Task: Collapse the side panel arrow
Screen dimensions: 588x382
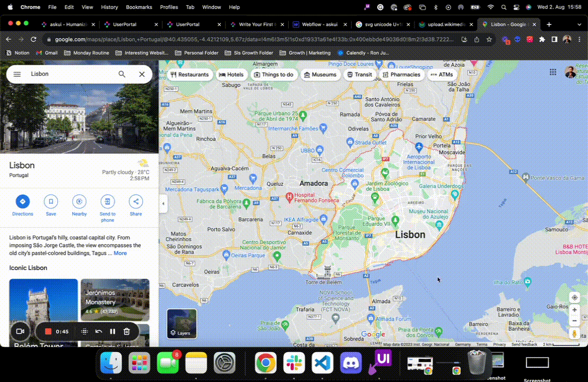Action: pyautogui.click(x=163, y=204)
